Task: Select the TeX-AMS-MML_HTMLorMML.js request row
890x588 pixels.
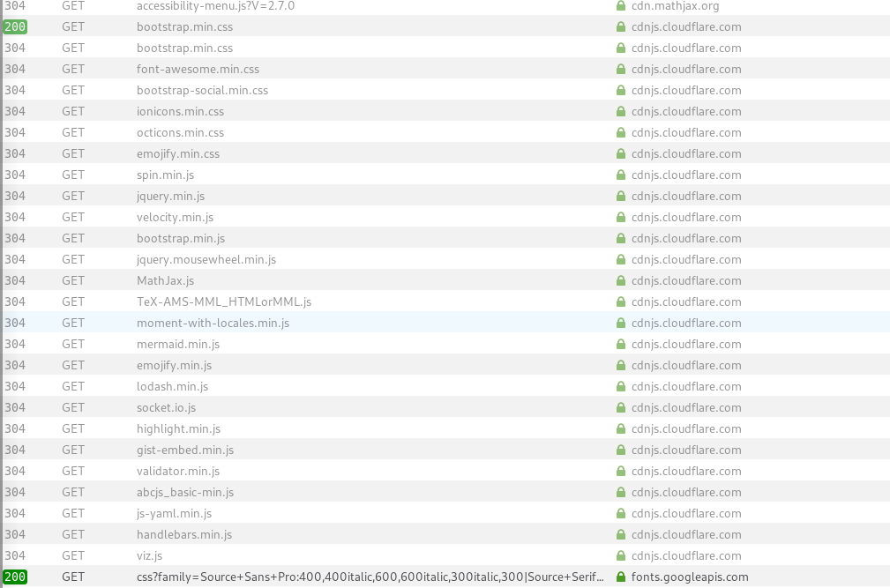Action: (224, 301)
